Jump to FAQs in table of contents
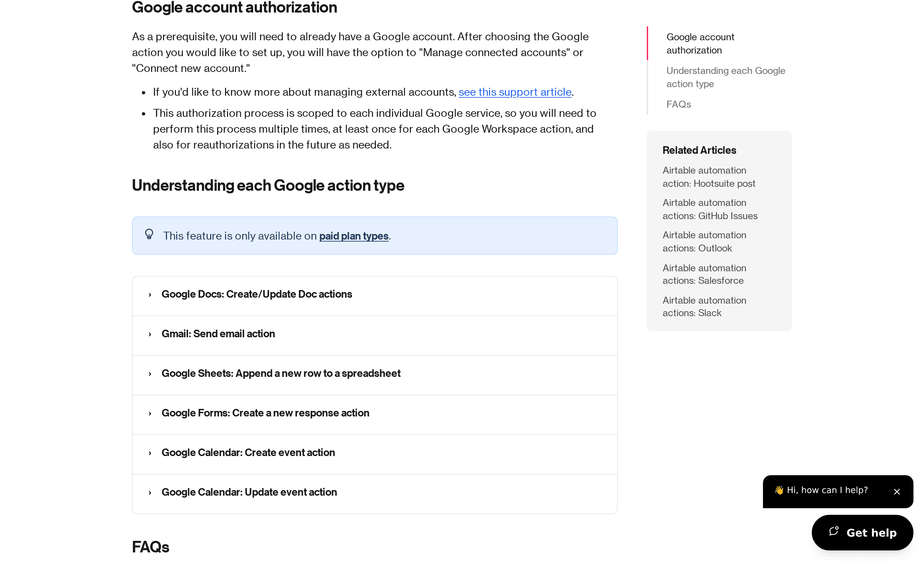The width and height of the screenshot is (924, 561). [678, 104]
